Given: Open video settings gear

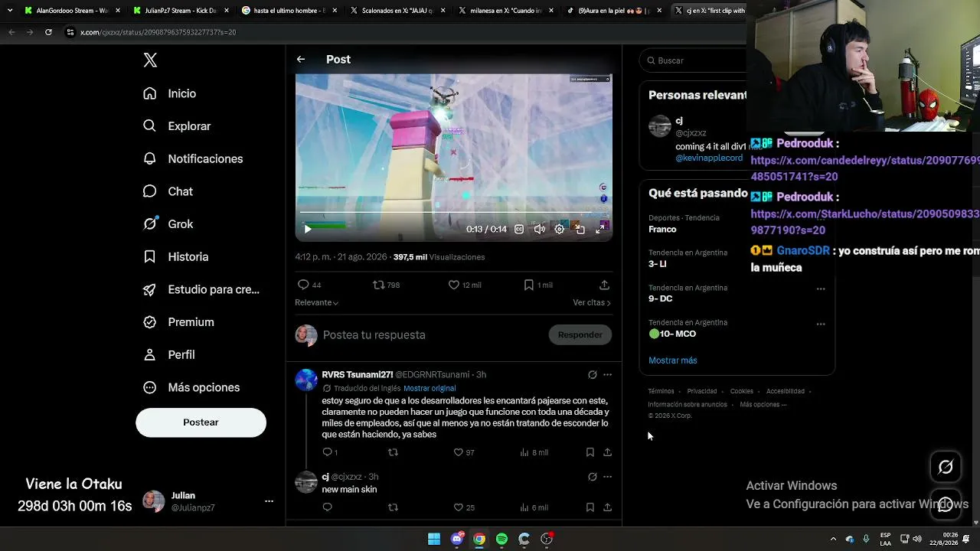Looking at the screenshot, I should (560, 229).
